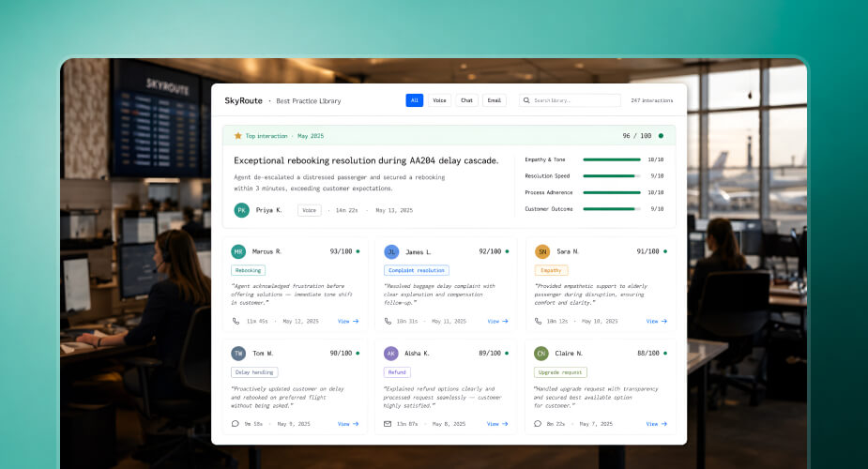Open View link on Claire N. card

tap(657, 424)
